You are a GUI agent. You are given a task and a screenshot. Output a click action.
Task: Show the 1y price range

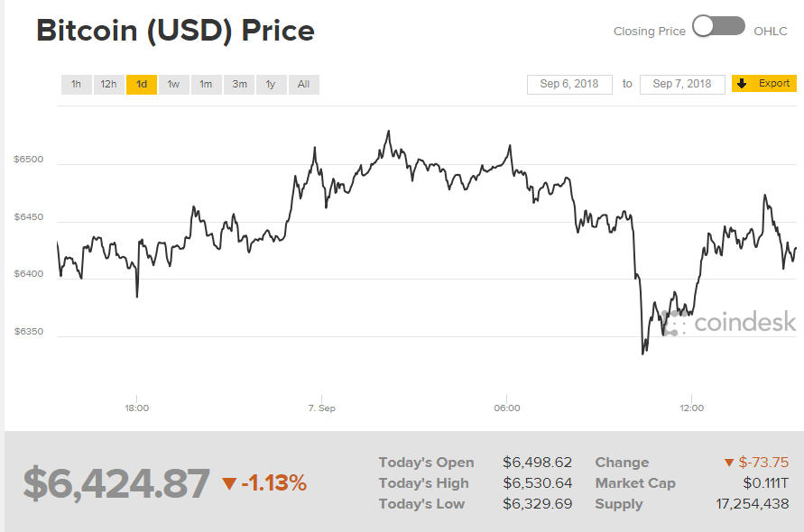271,85
